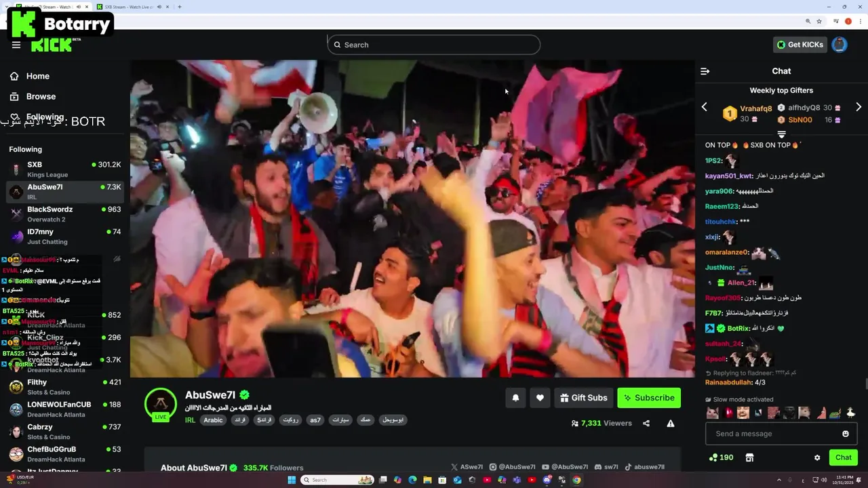
Task: Click chat username BotRix
Action: pyautogui.click(x=736, y=328)
